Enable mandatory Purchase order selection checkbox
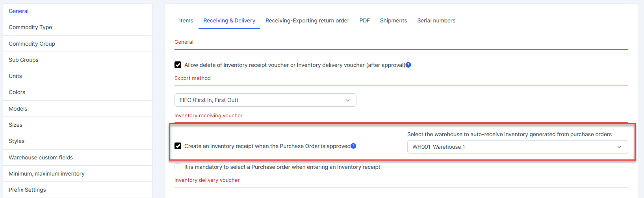The image size is (644, 198). [178, 167]
